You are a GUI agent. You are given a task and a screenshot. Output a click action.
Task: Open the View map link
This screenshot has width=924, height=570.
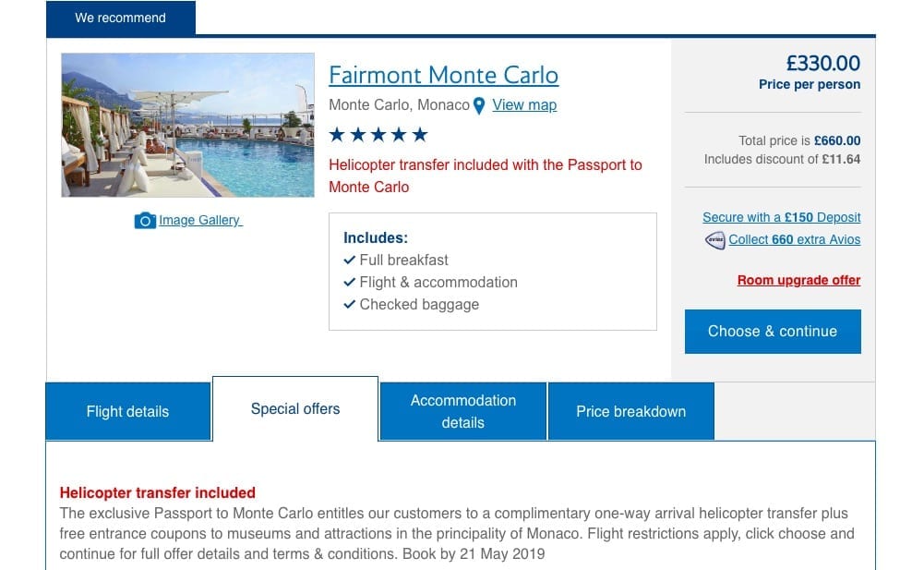[x=524, y=105]
